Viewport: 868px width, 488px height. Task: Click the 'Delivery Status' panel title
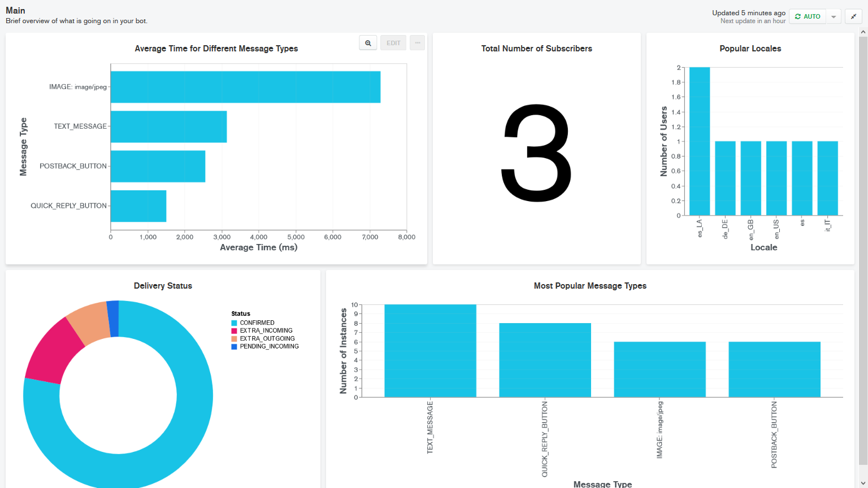pyautogui.click(x=163, y=286)
